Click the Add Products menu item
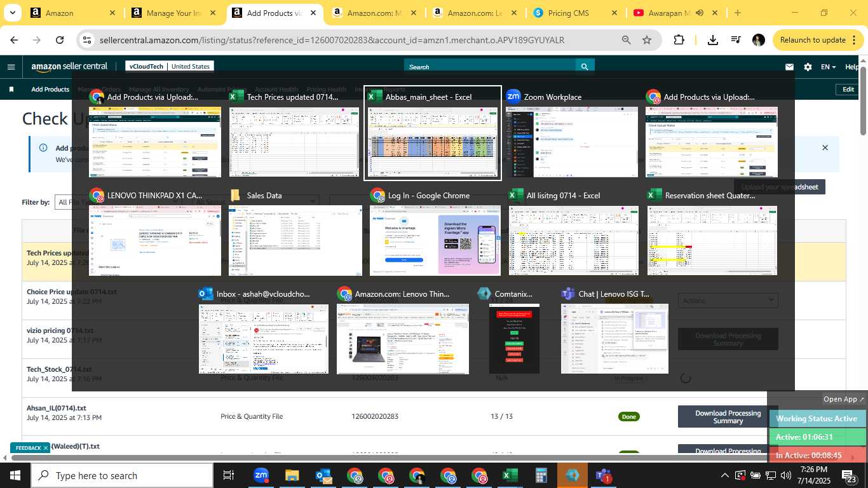 tap(50, 90)
